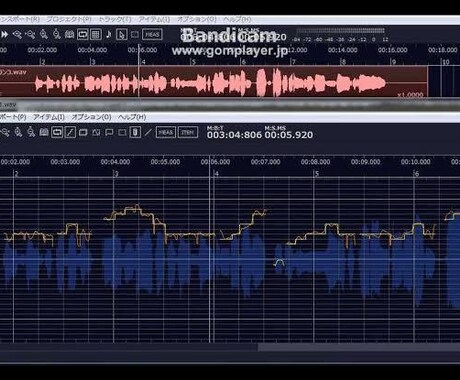Zoom in horizontally in upper track window

pyautogui.click(x=17, y=34)
